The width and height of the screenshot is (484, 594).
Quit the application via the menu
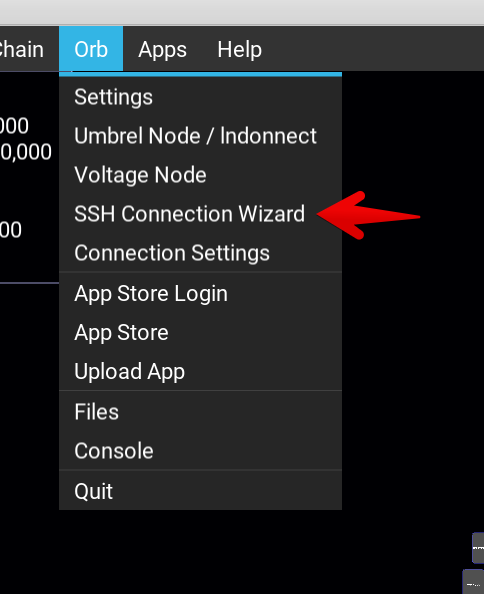pos(200,491)
